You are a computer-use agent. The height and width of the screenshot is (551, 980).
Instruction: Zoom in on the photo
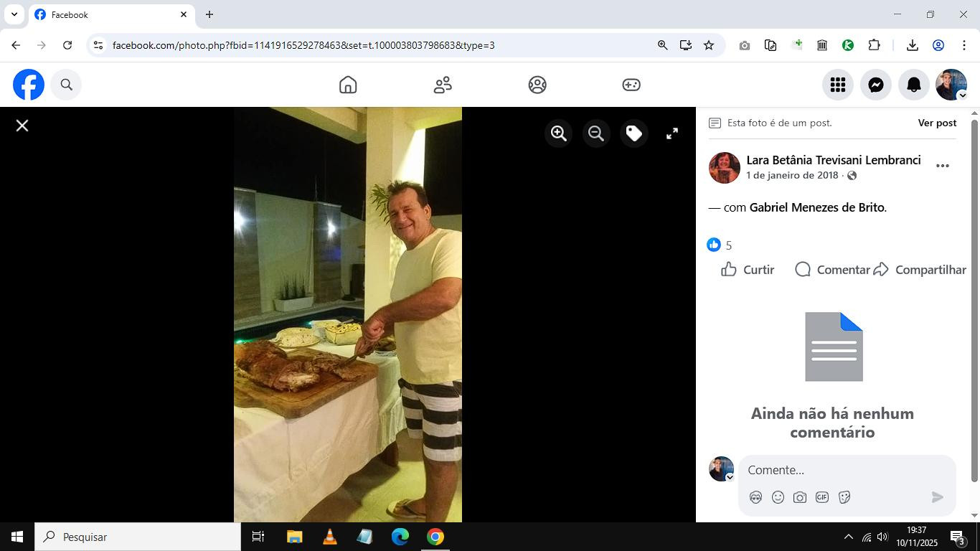coord(559,133)
